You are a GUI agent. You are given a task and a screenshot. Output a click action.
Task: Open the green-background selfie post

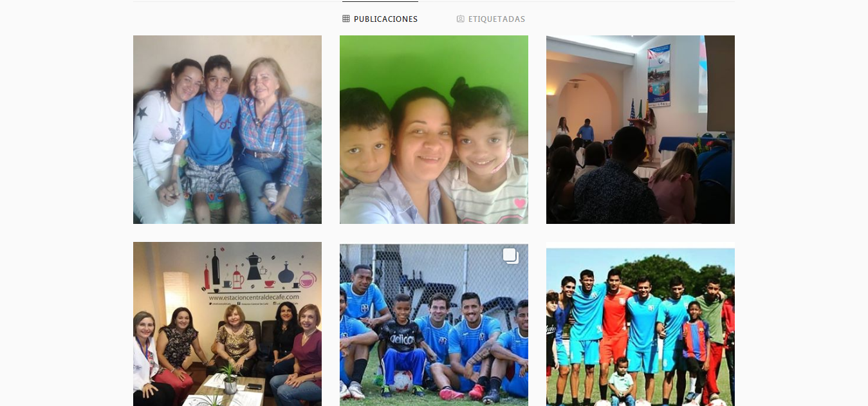tap(434, 129)
